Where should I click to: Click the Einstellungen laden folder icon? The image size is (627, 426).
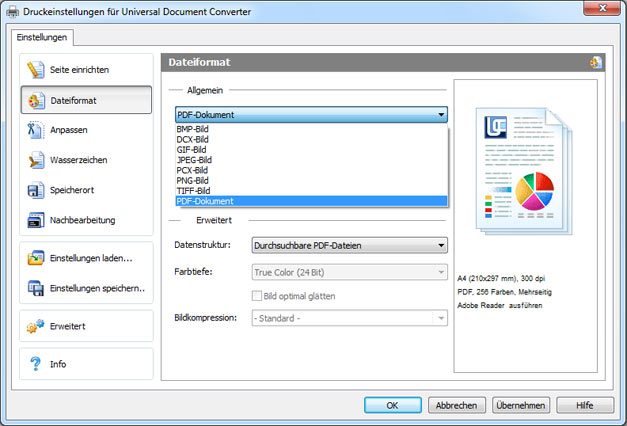click(36, 258)
